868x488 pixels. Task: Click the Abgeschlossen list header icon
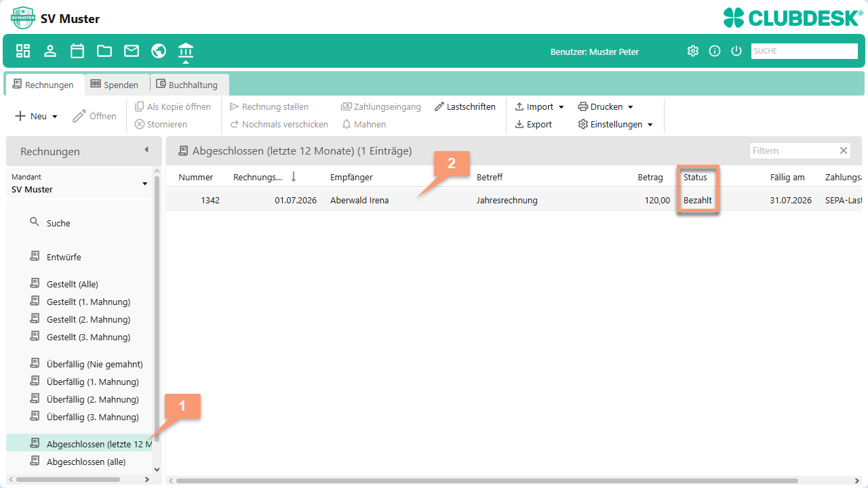point(183,150)
